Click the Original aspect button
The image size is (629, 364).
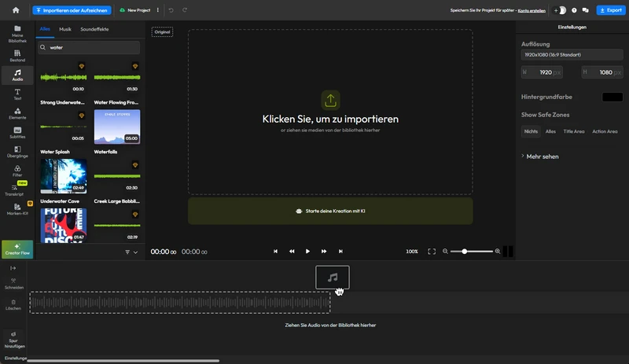point(162,31)
